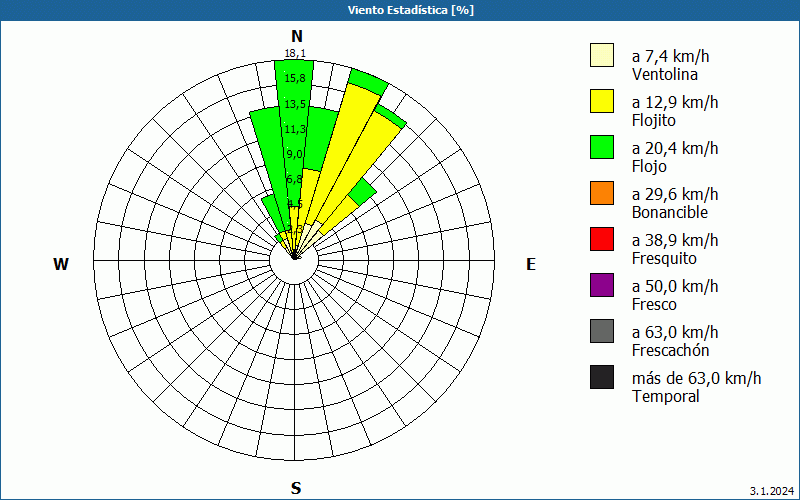This screenshot has width=800, height=500.
Task: Click the 11,3 scale value
Action: [295, 129]
